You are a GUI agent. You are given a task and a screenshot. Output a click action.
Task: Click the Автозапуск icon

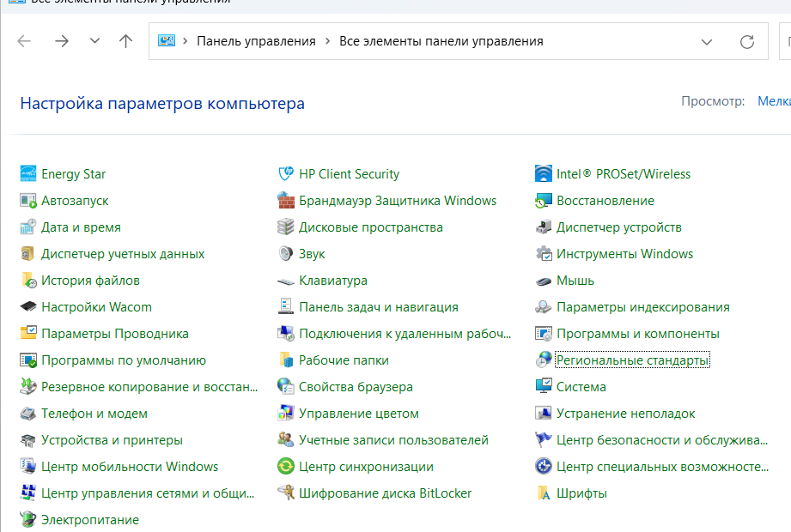28,201
